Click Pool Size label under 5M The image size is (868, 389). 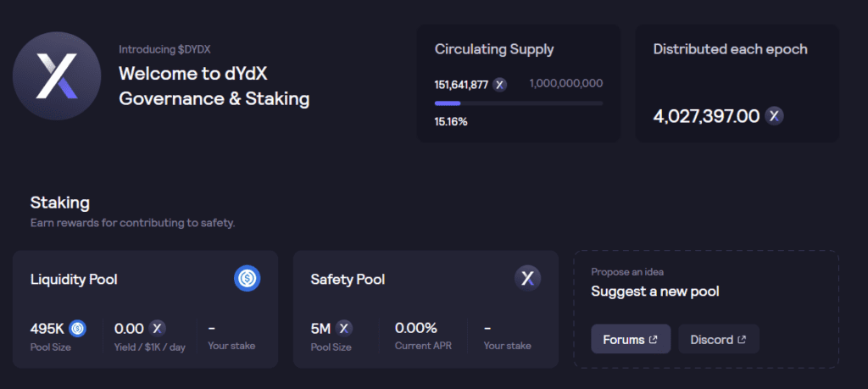click(331, 347)
